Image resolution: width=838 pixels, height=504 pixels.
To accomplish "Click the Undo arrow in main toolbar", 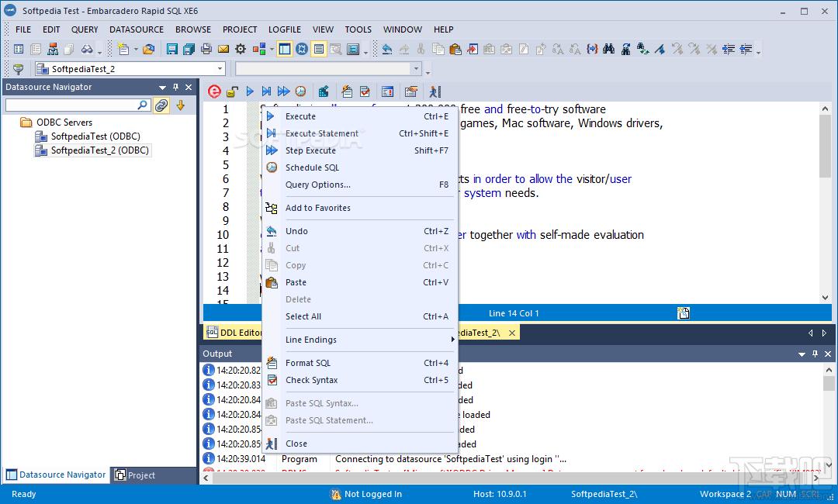I will point(387,49).
